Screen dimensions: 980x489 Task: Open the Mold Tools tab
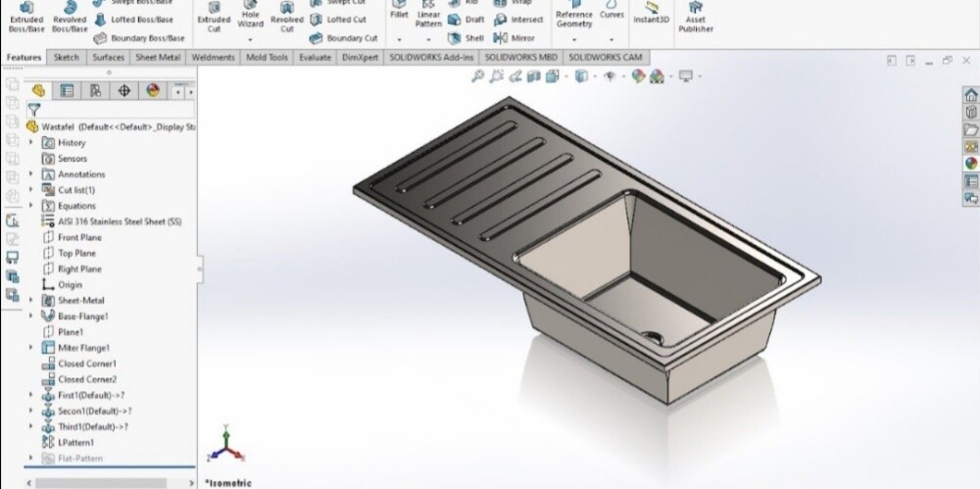[267, 58]
